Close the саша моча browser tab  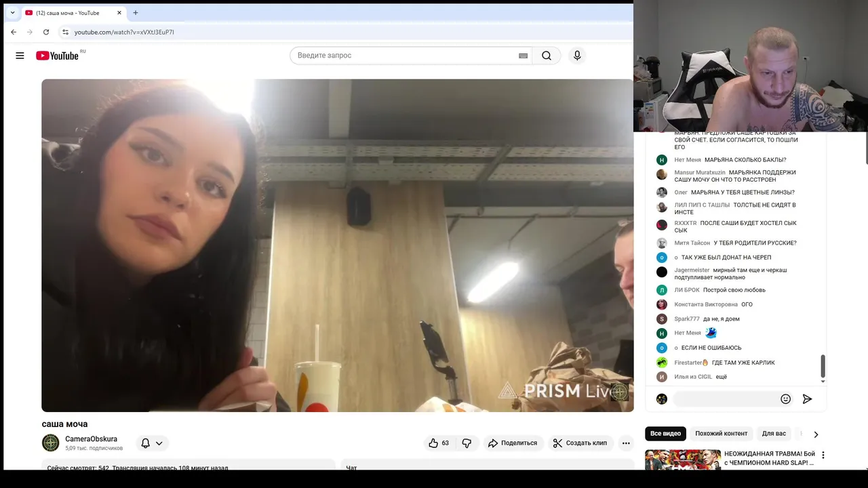119,13
